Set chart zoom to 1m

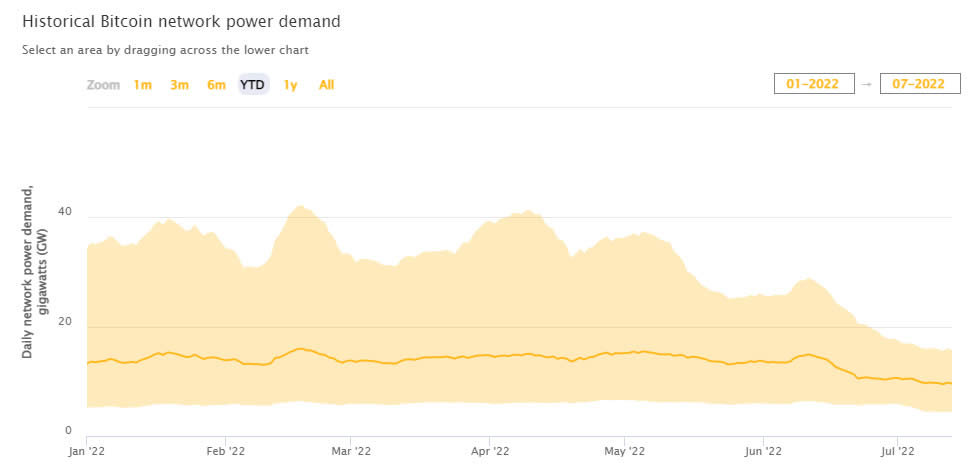coord(142,85)
